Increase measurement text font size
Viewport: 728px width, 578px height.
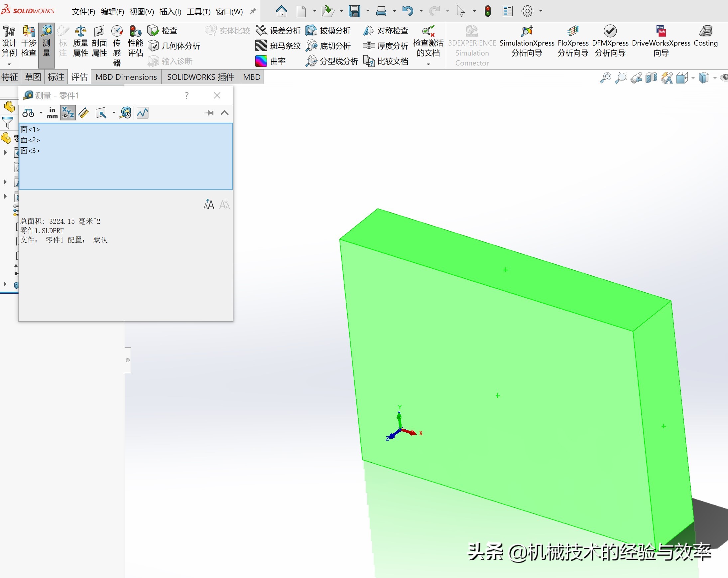209,205
